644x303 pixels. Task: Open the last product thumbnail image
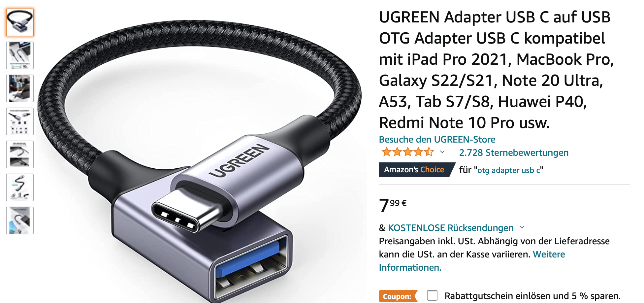(x=20, y=220)
